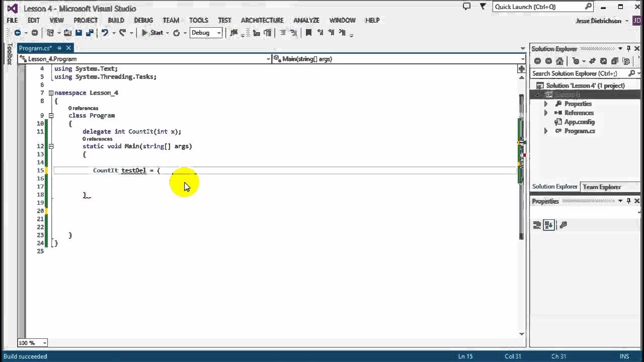Image resolution: width=644 pixels, height=362 pixels.
Task: Click the Start debugging button
Action: (152, 33)
